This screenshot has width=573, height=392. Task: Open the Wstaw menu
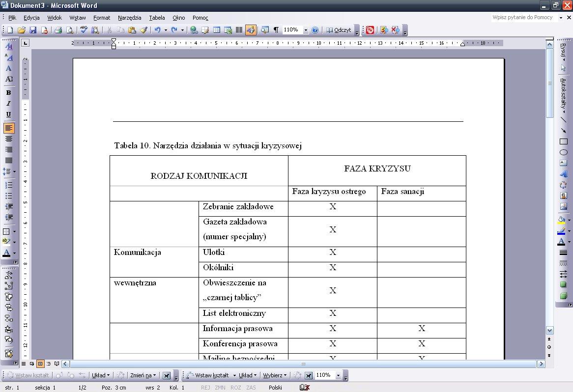tap(78, 18)
